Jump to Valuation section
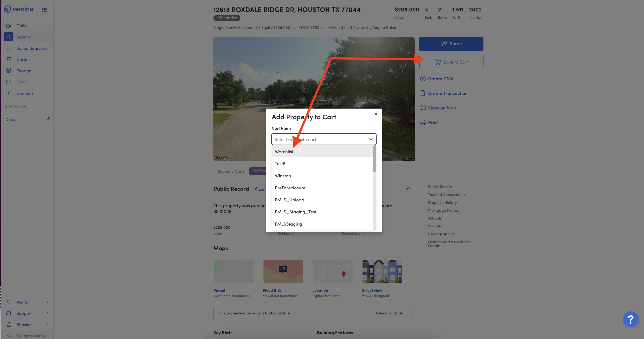This screenshot has height=339, width=644. [x=436, y=226]
